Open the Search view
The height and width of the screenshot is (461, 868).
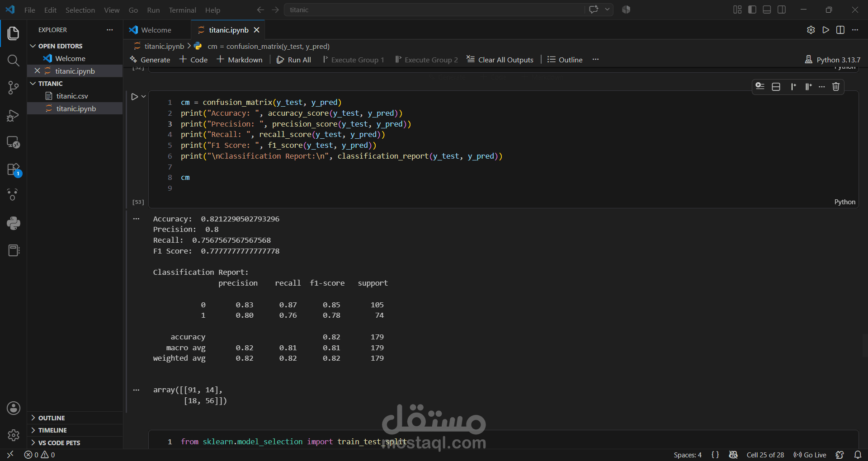pos(13,60)
